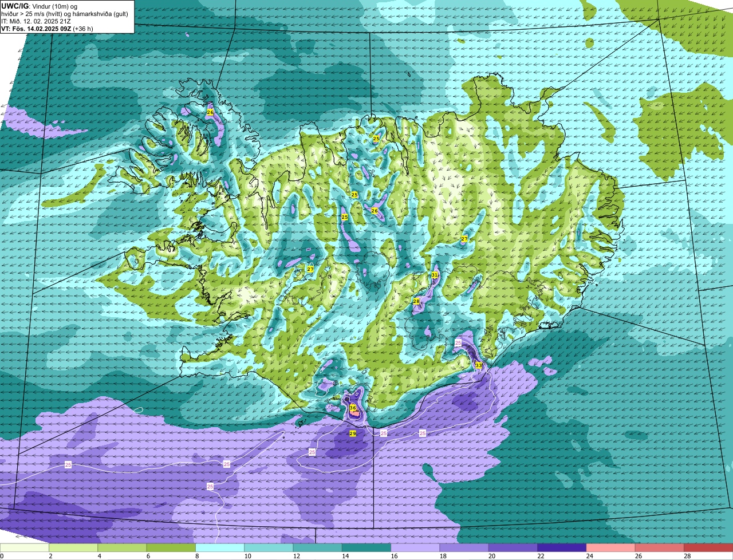
Task: Click the text 'hviður > 25 m/s (hvítt) og hámarkshviða (gult)'
Action: point(66,14)
